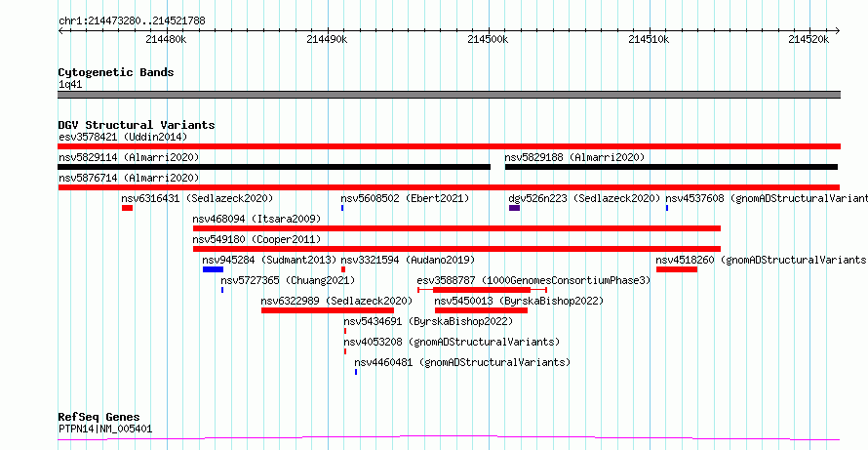
Task: Open the nsv549180 (Cooper2011) variant bar
Action: (x=456, y=249)
